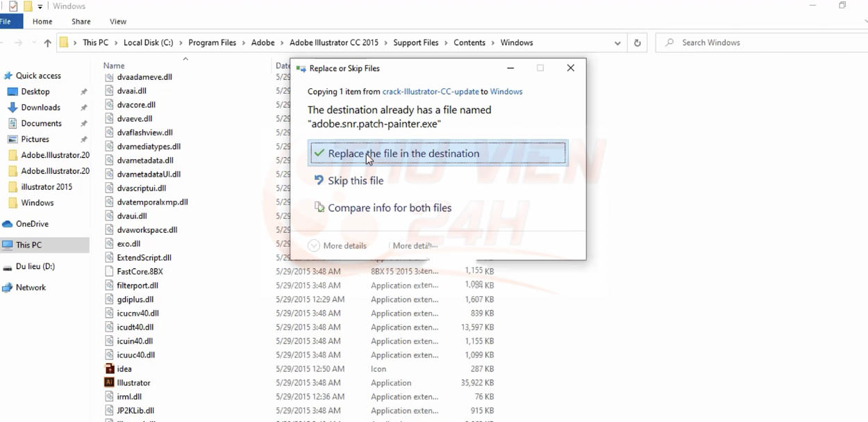Select the dvascriptui.dll file icon
Viewport: 868px width, 422px height.
tap(109, 188)
